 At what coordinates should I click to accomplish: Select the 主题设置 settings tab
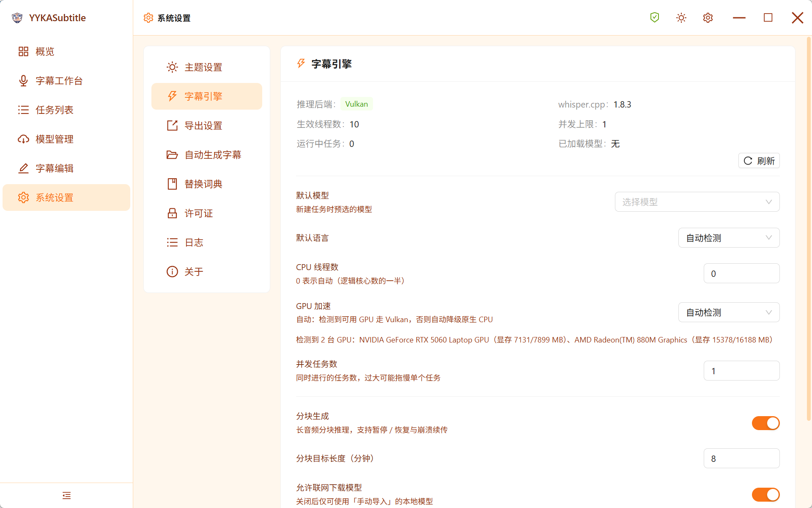pos(207,67)
